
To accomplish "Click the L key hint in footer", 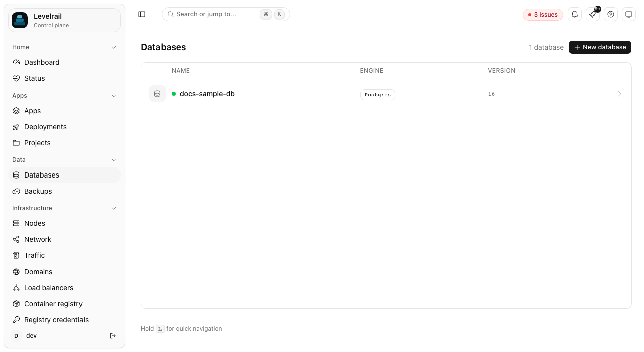I will tap(160, 329).
